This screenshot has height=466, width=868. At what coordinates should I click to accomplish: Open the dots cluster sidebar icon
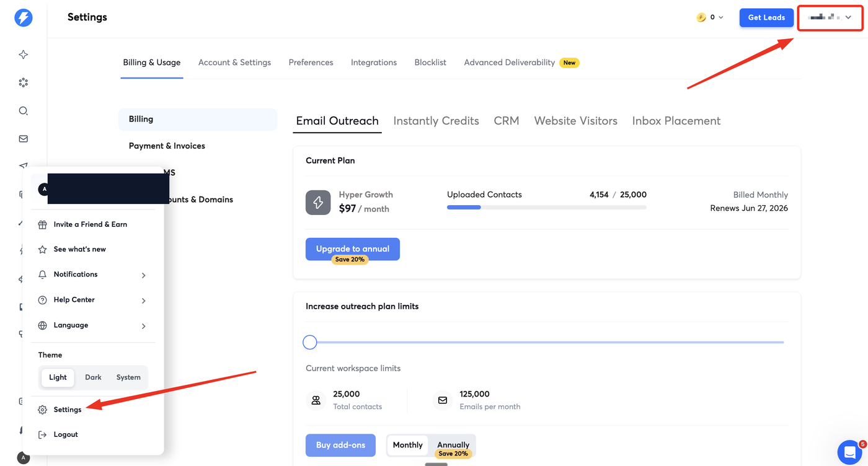[24, 82]
